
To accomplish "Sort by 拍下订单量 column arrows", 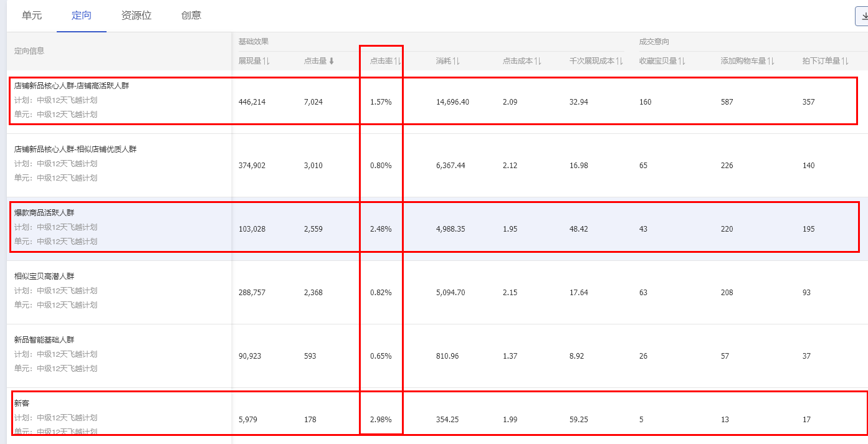I will point(845,61).
